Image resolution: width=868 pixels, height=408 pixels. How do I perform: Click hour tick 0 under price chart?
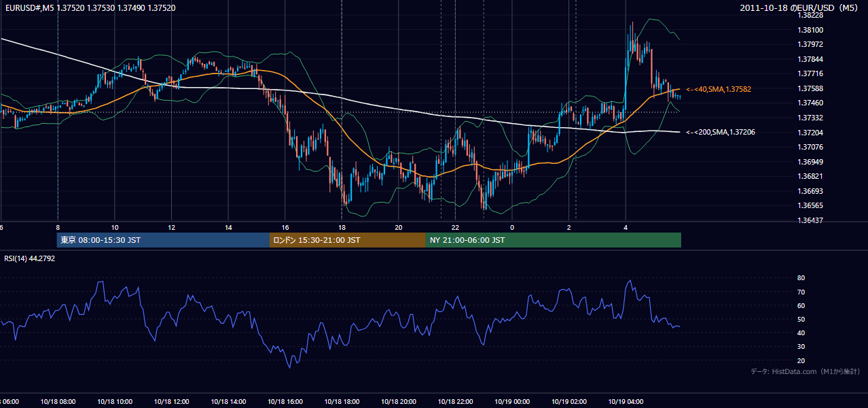pyautogui.click(x=512, y=227)
